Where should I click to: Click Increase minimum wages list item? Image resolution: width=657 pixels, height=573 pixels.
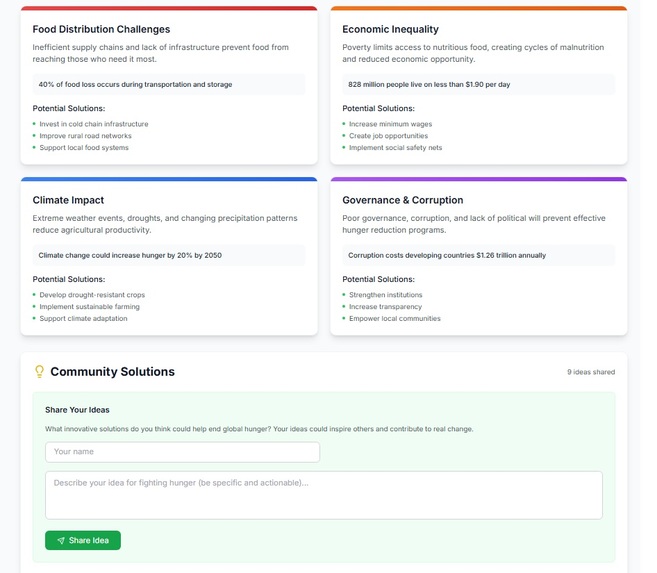point(390,124)
